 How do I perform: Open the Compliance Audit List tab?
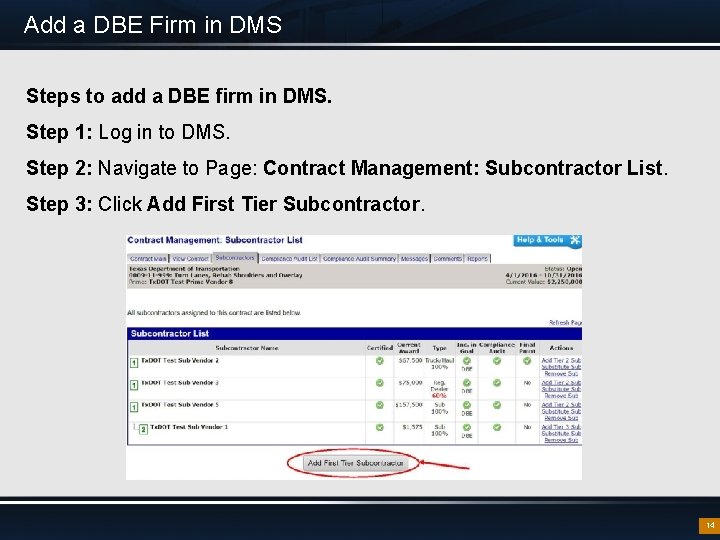tap(289, 259)
